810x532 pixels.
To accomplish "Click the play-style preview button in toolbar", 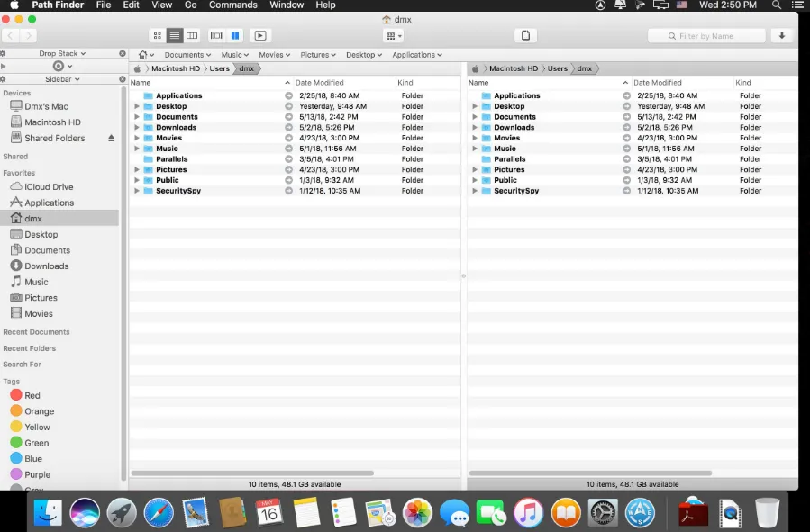I will (260, 36).
